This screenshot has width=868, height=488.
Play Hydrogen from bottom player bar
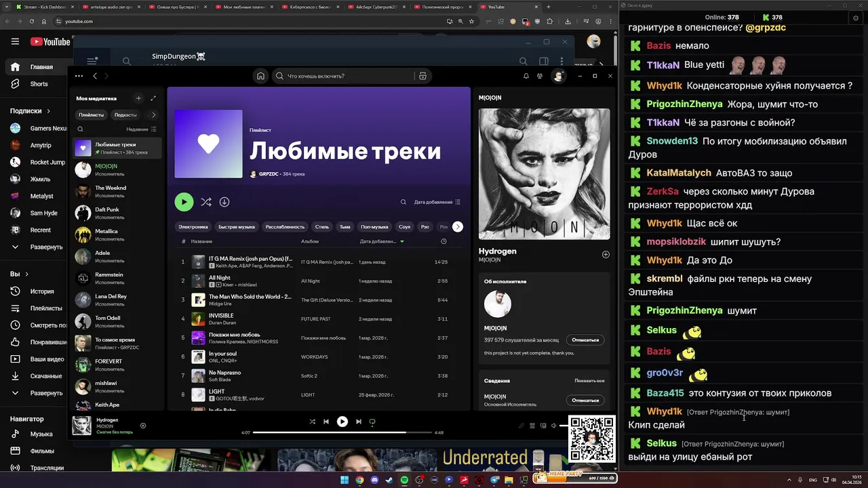(x=342, y=422)
